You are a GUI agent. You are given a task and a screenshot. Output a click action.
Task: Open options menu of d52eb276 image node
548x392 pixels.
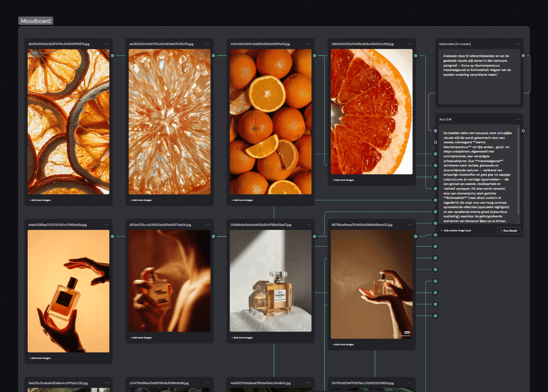208,225
